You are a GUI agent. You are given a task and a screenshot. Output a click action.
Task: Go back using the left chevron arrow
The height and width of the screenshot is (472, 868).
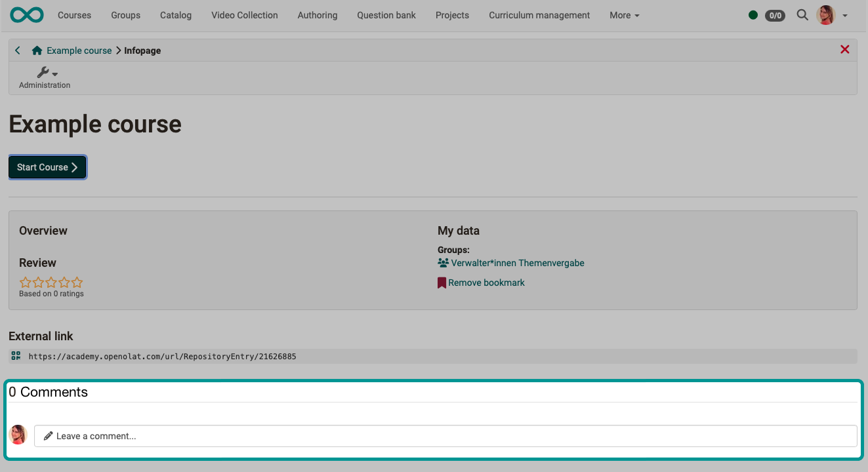point(17,50)
